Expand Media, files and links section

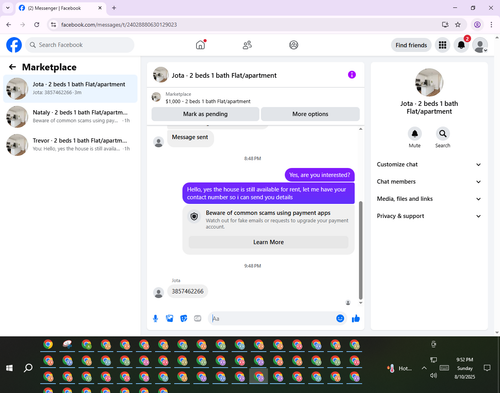429,199
